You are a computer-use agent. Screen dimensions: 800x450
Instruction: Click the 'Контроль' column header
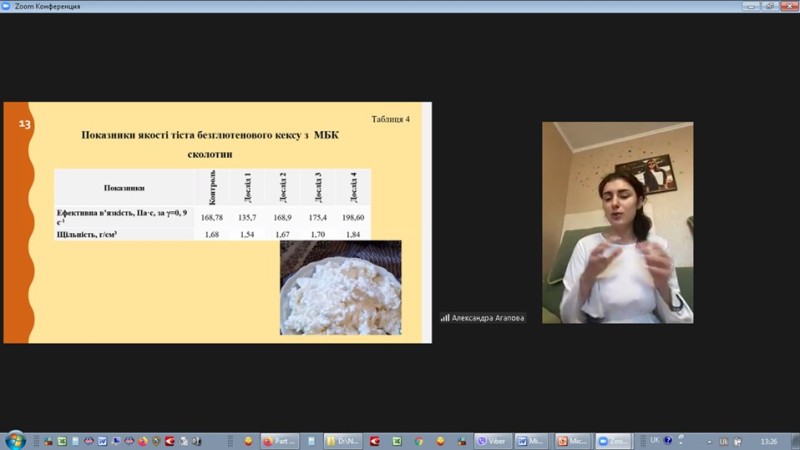click(x=212, y=187)
